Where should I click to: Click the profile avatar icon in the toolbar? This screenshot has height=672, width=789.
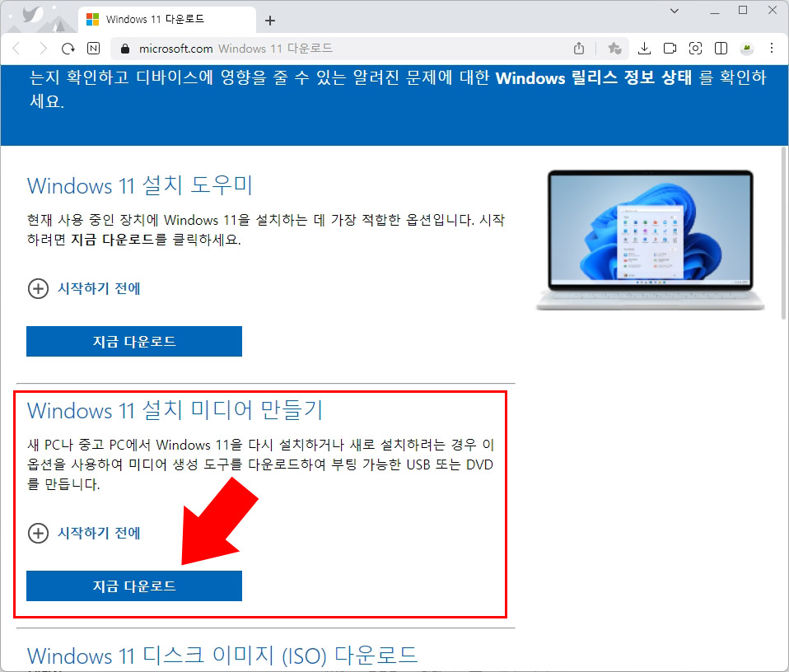[x=745, y=49]
